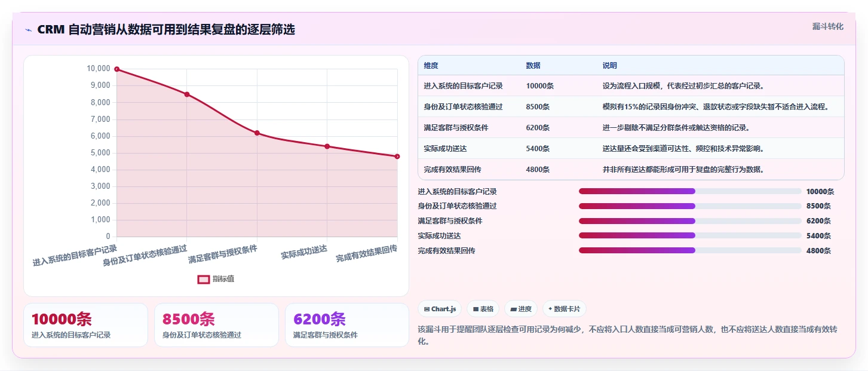Open the 10000条 stat card

click(85, 325)
